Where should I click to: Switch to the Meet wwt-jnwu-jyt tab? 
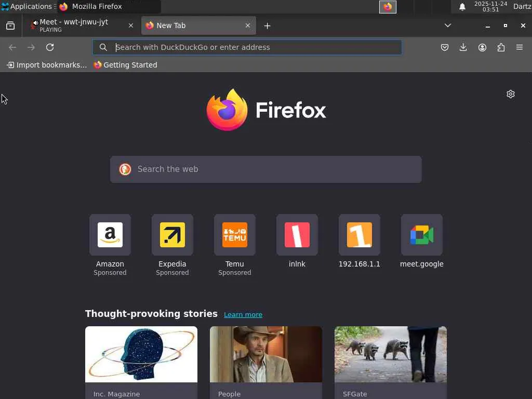tap(82, 25)
